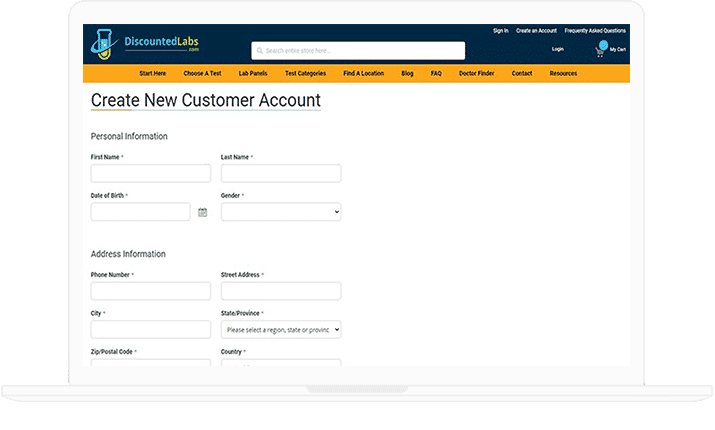Click the search magnifier icon
The image size is (715, 430).
(258, 50)
